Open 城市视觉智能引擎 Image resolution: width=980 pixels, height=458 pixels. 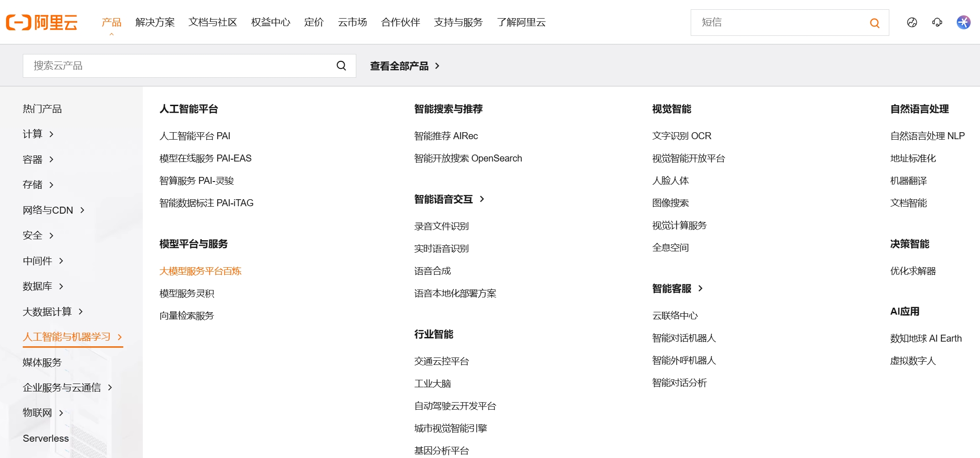(451, 428)
